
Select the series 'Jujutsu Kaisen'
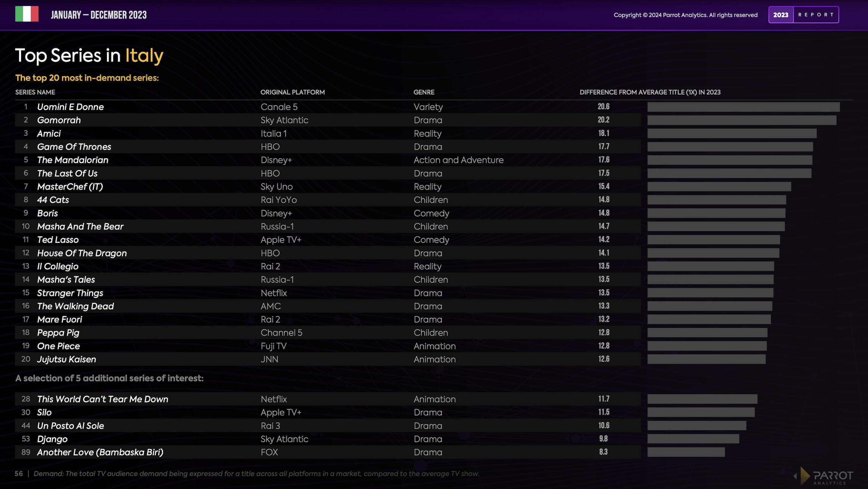click(67, 359)
